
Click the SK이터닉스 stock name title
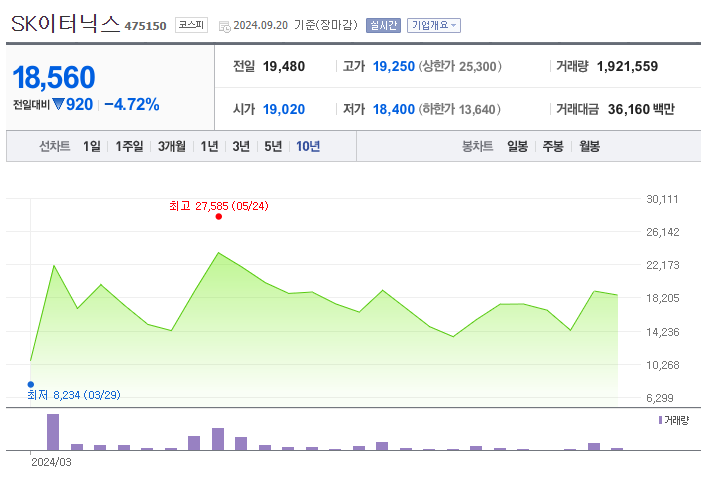click(x=66, y=24)
